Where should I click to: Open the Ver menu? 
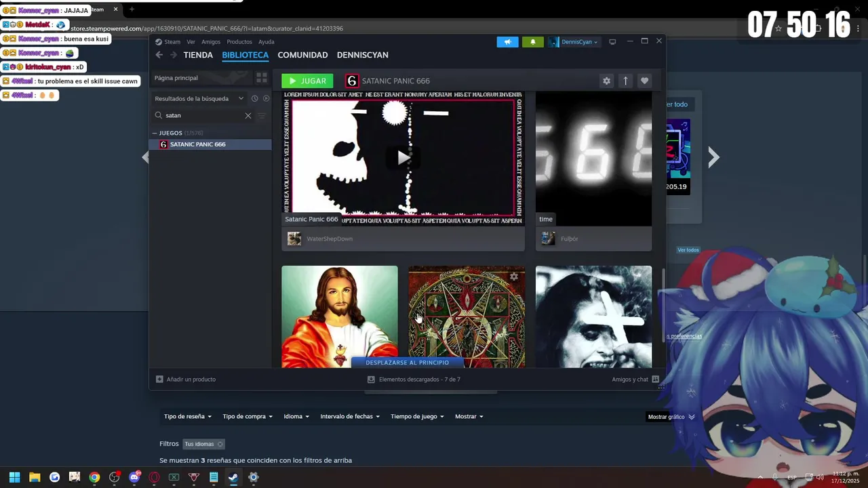(x=191, y=42)
